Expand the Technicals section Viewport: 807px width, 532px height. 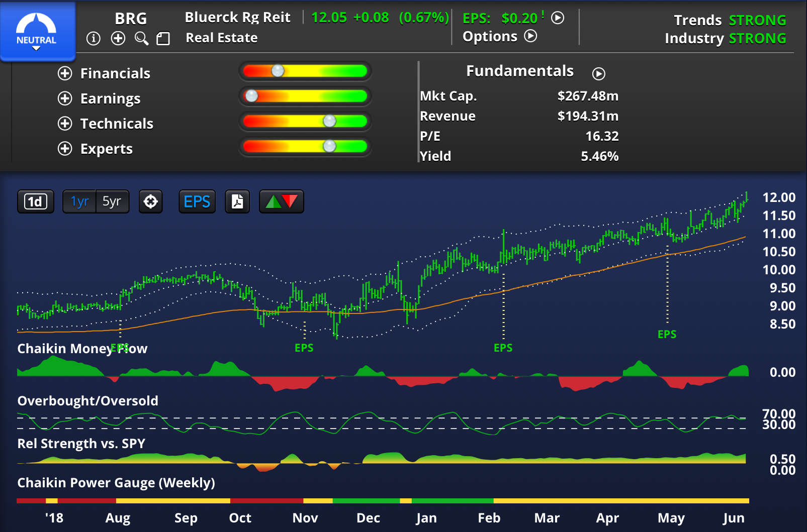pos(65,124)
